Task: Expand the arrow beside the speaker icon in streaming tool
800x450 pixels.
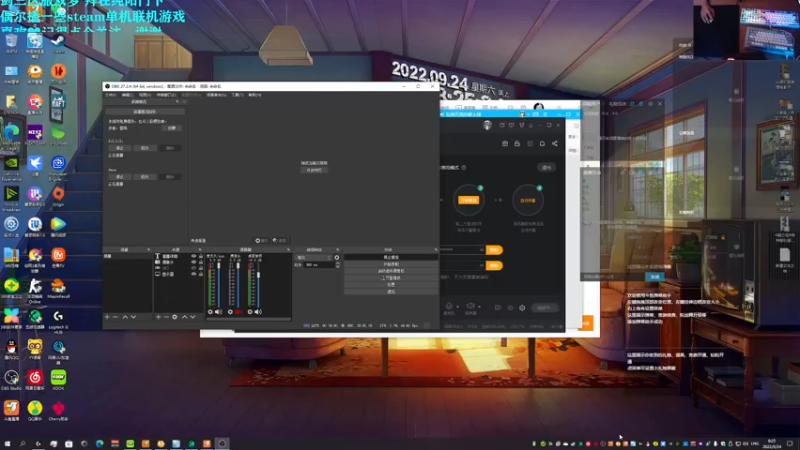Action: [479, 307]
